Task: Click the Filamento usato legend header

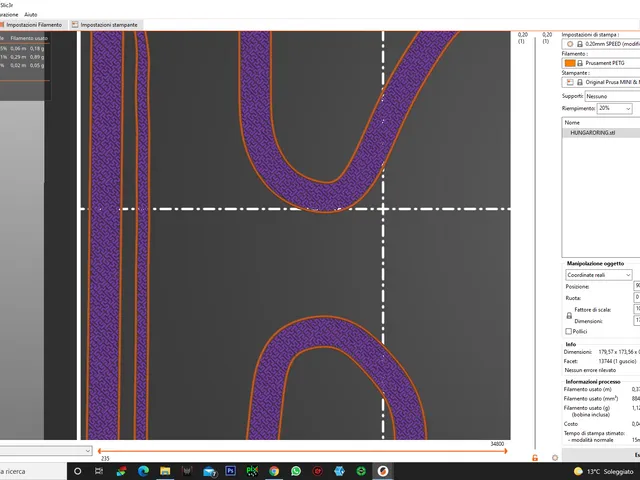Action: 29,38
